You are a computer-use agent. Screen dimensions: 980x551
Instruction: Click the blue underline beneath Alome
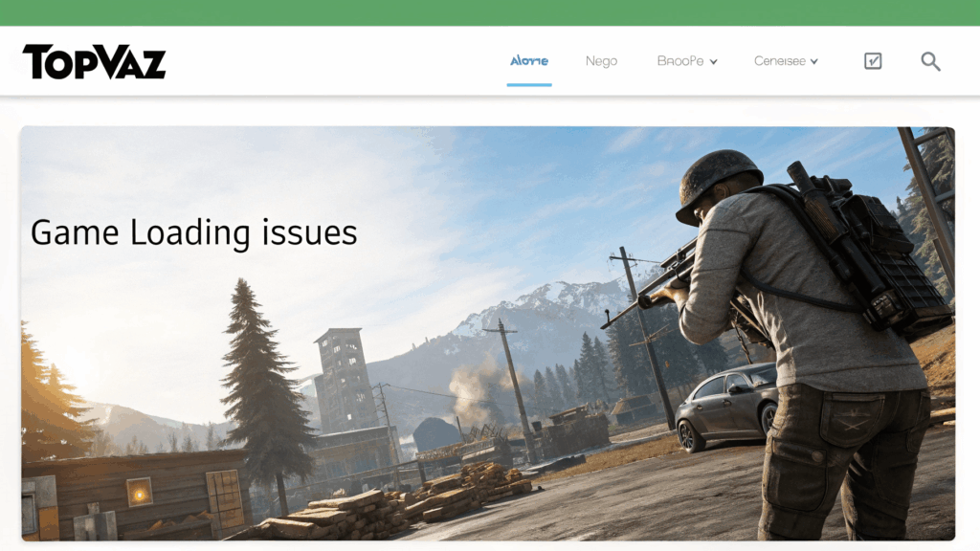pyautogui.click(x=529, y=84)
